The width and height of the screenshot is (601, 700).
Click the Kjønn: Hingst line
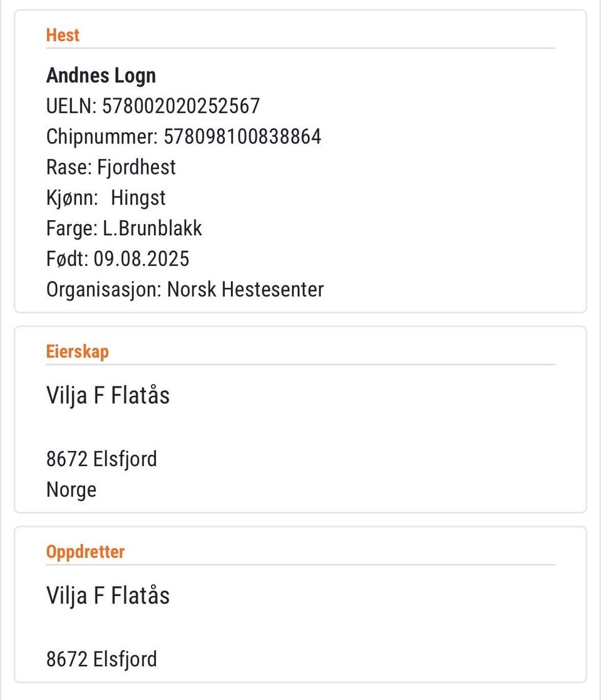point(106,198)
